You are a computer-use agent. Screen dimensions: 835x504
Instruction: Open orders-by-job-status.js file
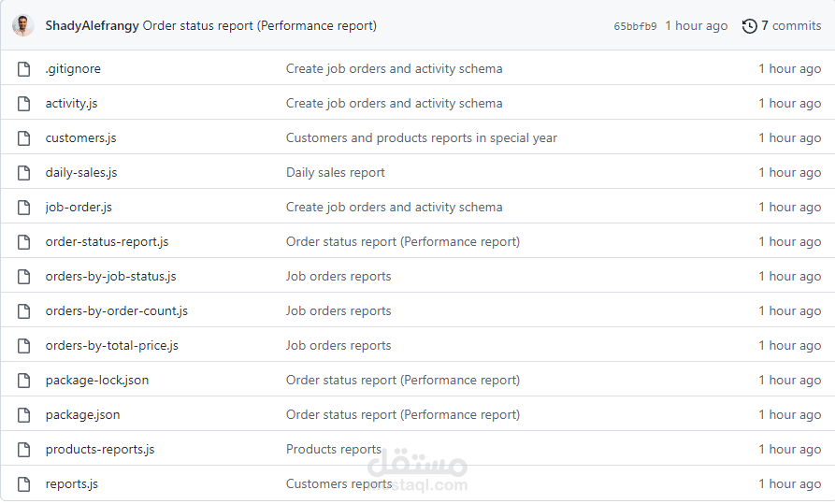pos(110,277)
